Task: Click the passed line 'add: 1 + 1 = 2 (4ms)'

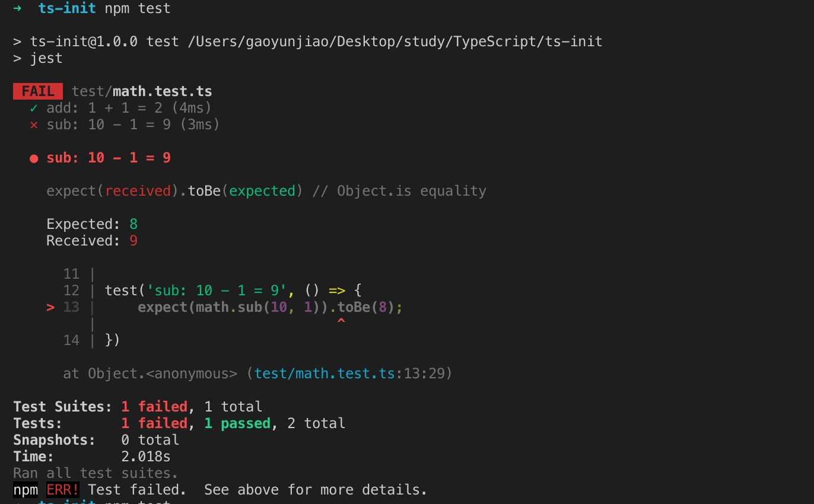Action: (129, 108)
